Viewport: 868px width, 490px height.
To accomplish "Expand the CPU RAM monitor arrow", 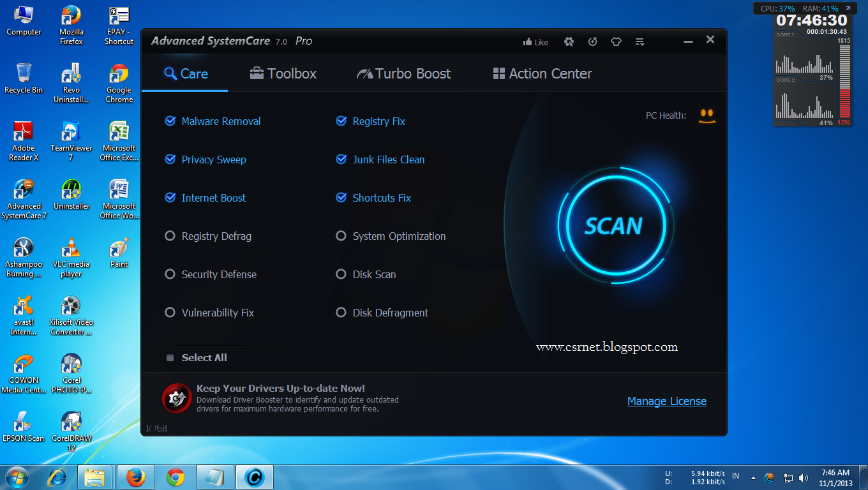I will pos(848,9).
